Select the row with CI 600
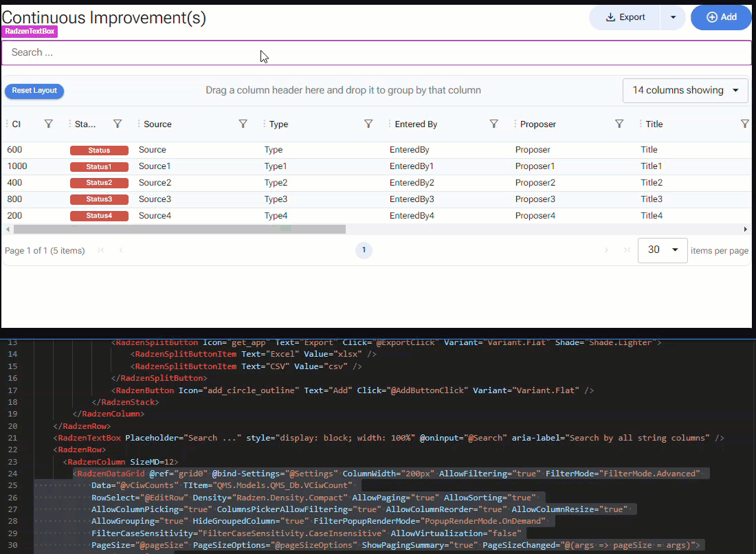756x554 pixels. tap(377, 150)
